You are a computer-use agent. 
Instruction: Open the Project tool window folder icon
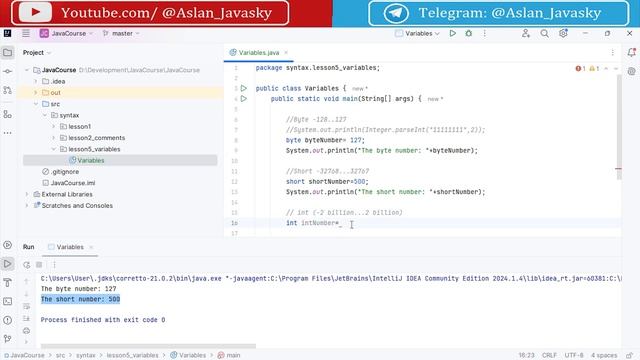click(x=7, y=52)
